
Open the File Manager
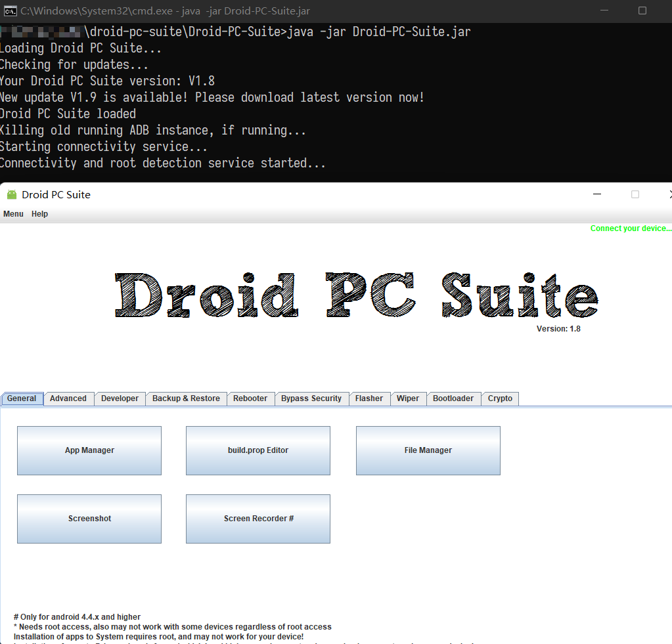click(428, 450)
